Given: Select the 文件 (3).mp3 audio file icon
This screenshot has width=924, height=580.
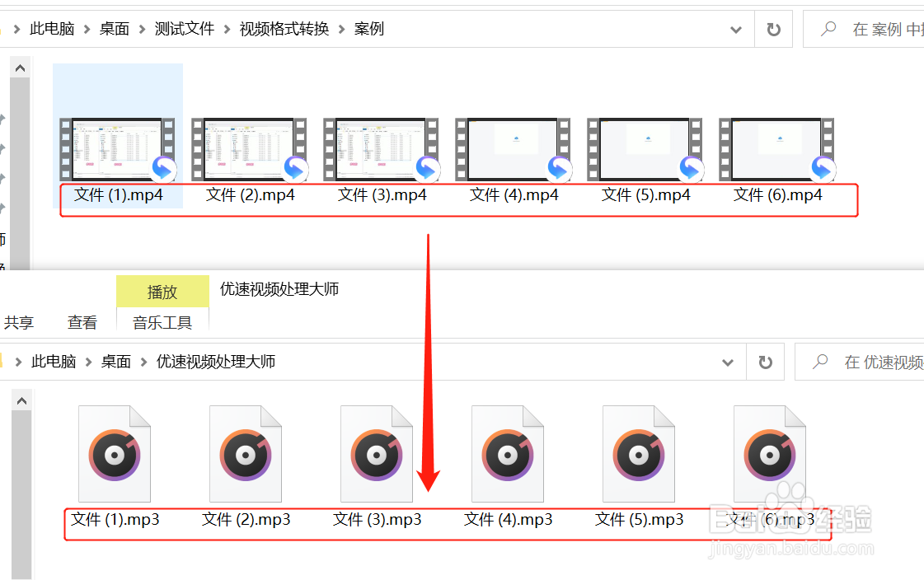Looking at the screenshot, I should click(377, 454).
